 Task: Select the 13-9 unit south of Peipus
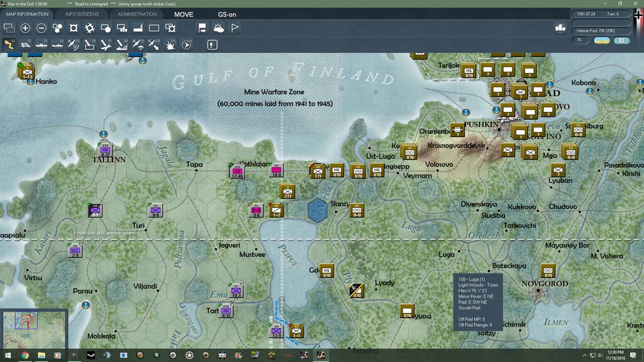tap(276, 331)
